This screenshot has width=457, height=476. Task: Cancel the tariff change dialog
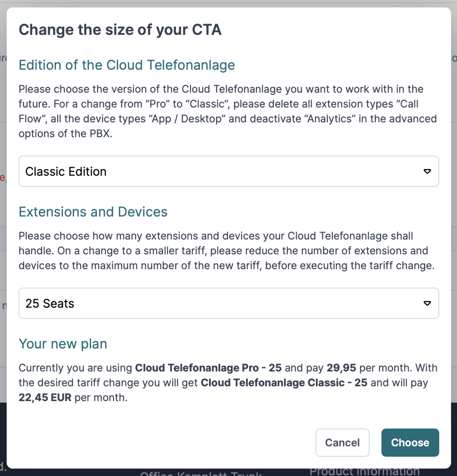pyautogui.click(x=342, y=443)
